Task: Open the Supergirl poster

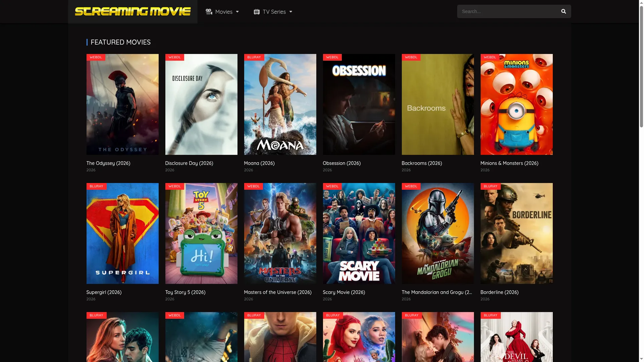Action: 122,233
